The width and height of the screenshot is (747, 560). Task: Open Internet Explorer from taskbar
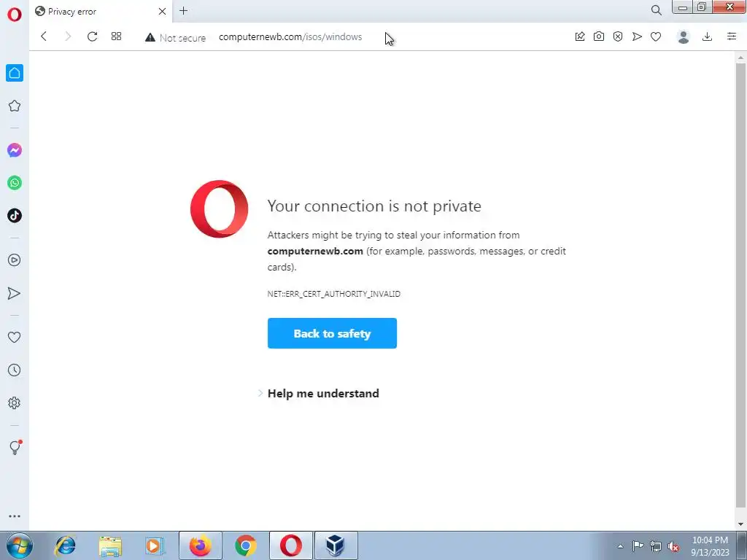point(65,545)
